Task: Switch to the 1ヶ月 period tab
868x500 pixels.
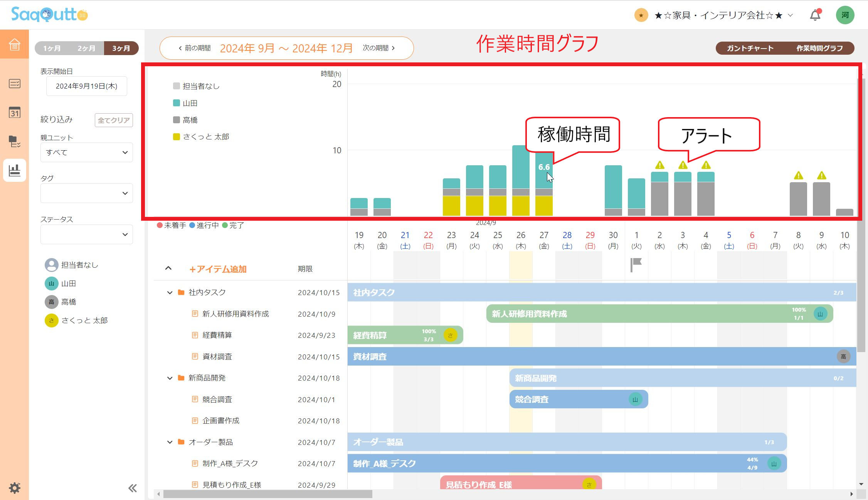Action: pyautogui.click(x=52, y=49)
